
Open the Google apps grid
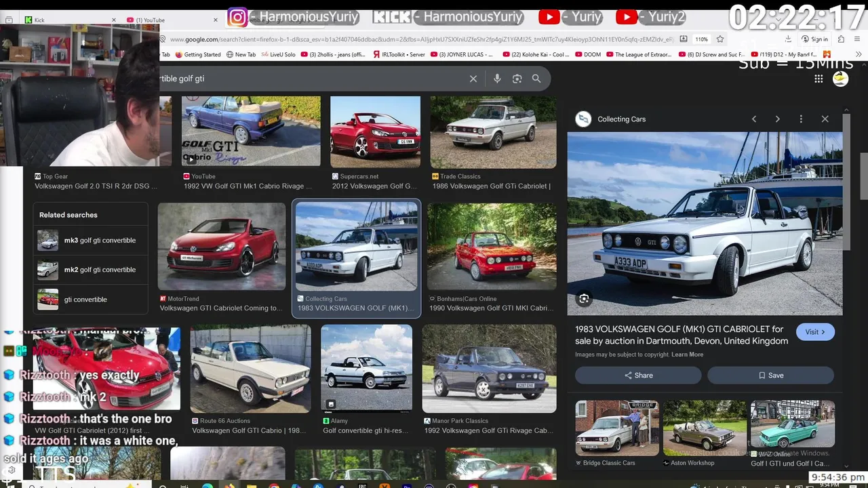click(818, 79)
